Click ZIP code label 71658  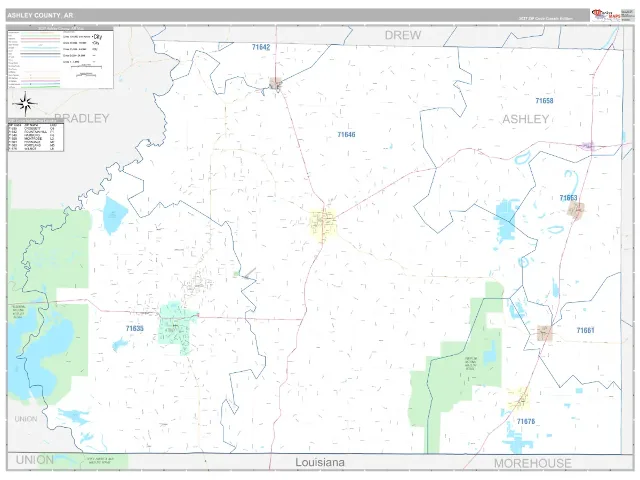pyautogui.click(x=544, y=101)
